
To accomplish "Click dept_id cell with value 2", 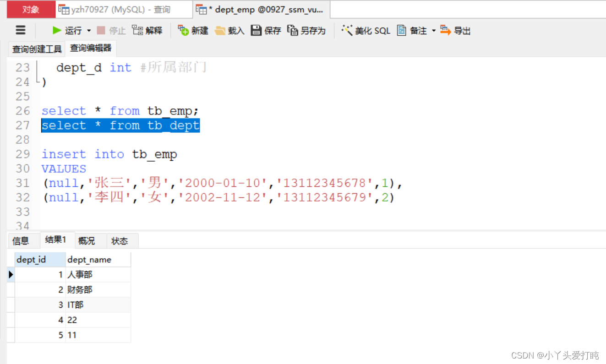I will click(x=40, y=290).
